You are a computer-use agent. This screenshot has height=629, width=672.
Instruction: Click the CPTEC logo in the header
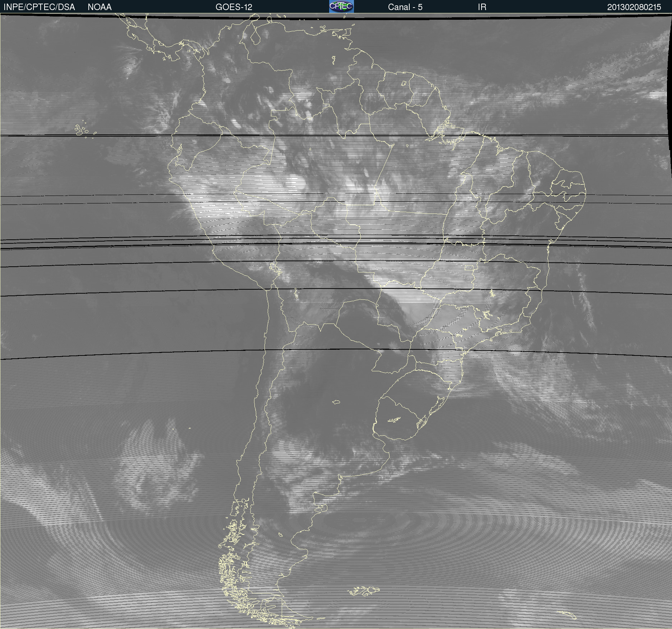[x=341, y=6]
